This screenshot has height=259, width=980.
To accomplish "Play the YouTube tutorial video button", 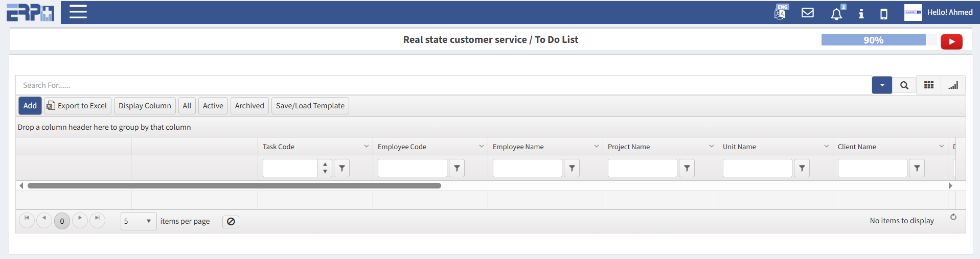I will click(951, 42).
